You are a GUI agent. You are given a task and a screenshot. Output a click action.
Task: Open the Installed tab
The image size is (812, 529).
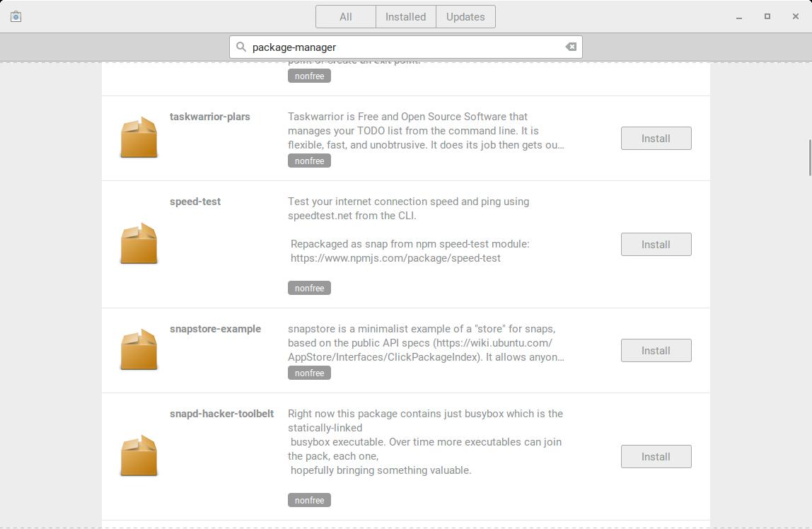click(x=405, y=17)
